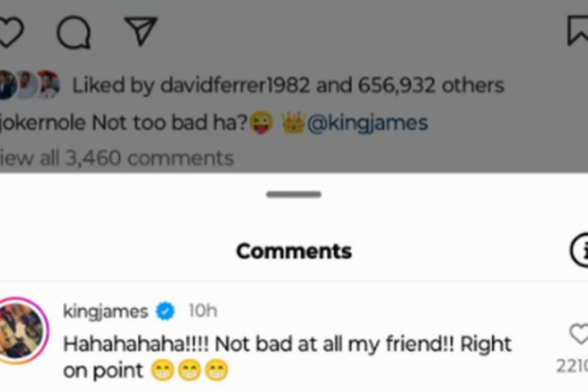Click the "Hahahahaha!!!! Not bad at all" comment text
This screenshot has height=392, width=588.
pyautogui.click(x=287, y=357)
